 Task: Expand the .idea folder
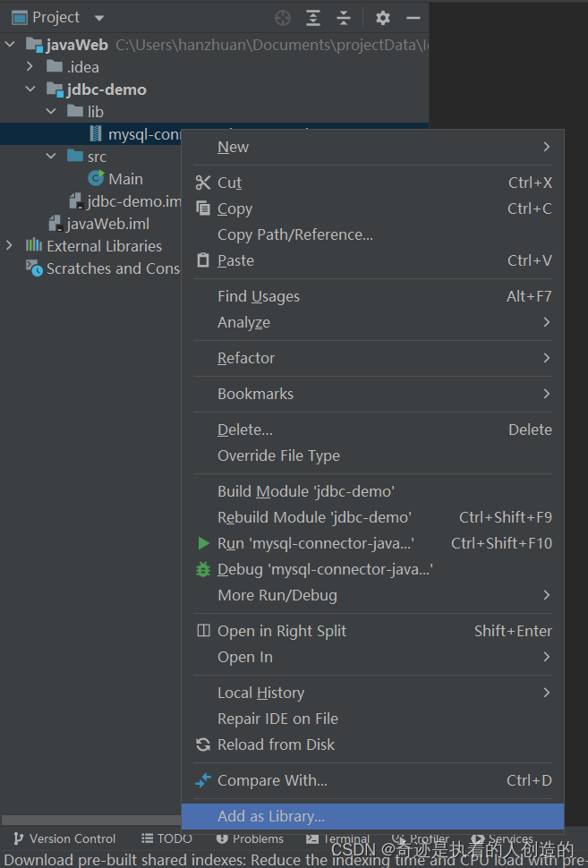(x=30, y=67)
